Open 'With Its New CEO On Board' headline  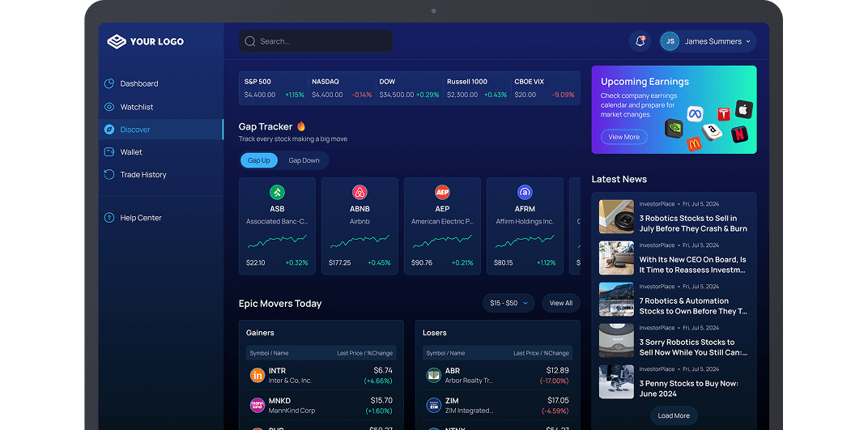pos(692,265)
